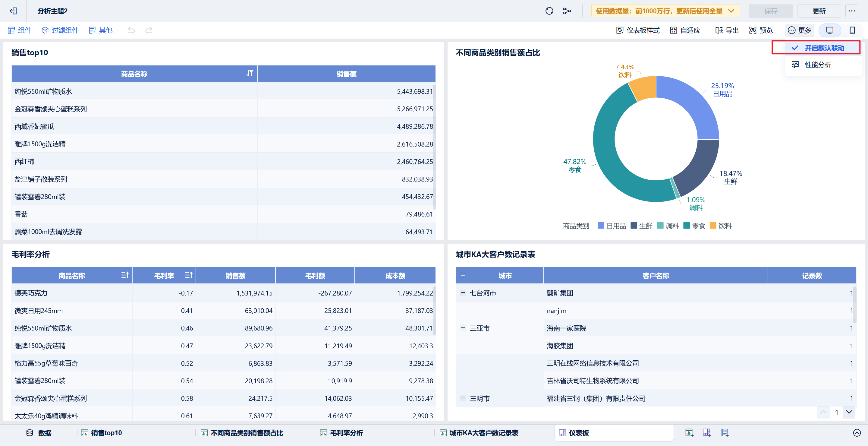Click the add dashboard icon in bottom bar
Screen dimensions: 868x446
706,432
